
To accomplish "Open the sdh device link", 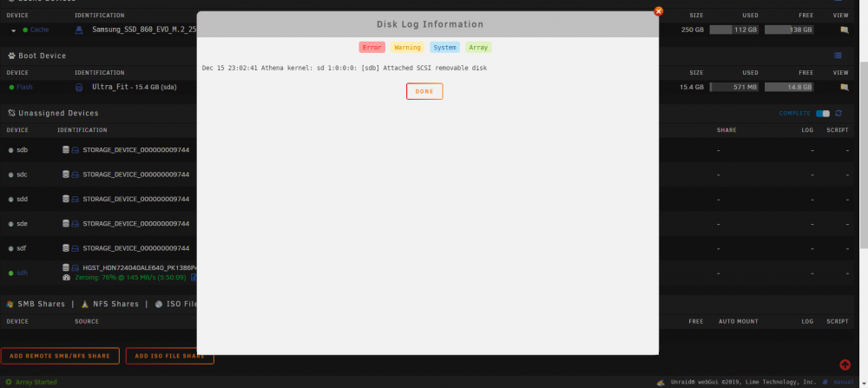I will pos(22,273).
